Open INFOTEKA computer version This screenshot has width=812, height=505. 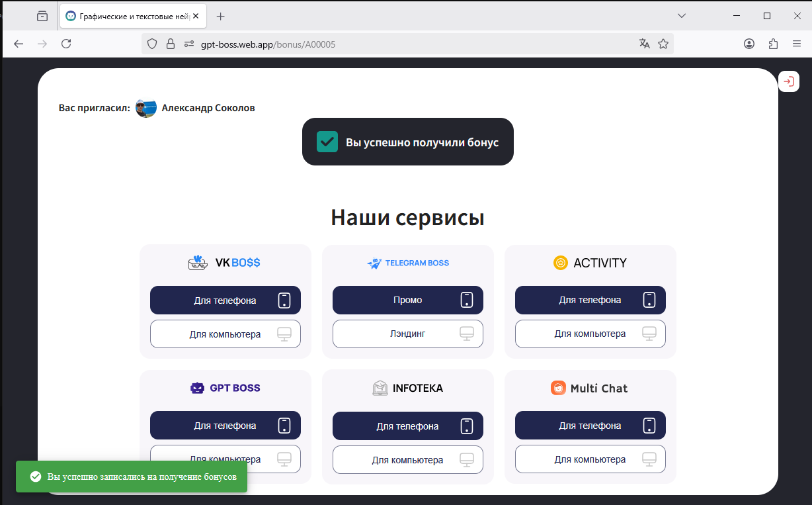(x=408, y=460)
